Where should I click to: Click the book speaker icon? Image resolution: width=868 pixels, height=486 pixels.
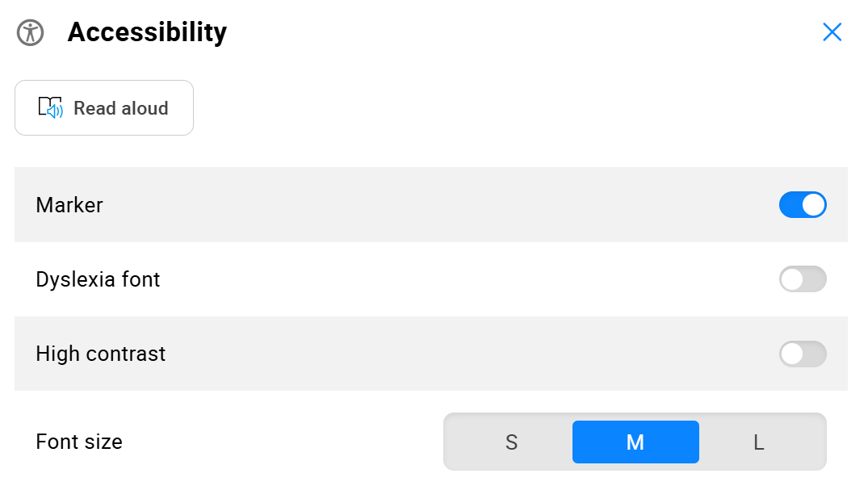(50, 107)
